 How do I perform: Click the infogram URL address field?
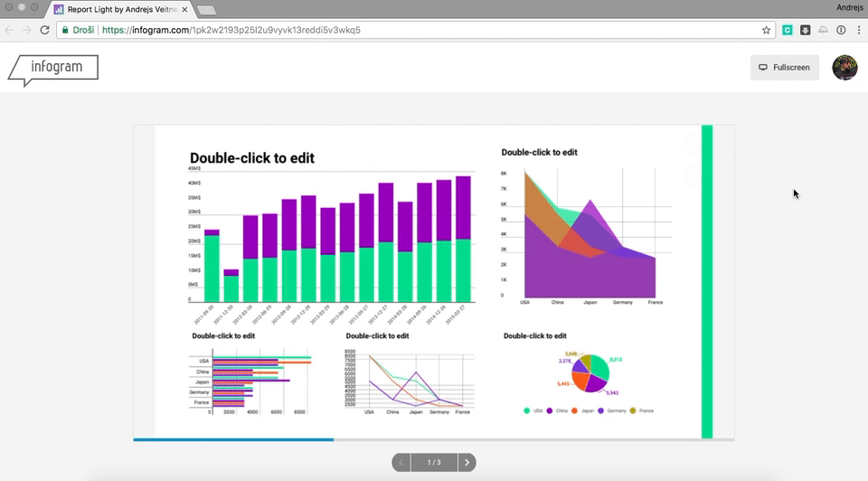tap(407, 30)
